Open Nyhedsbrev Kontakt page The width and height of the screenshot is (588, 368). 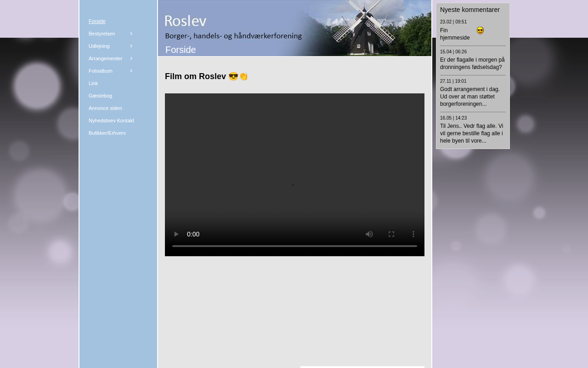point(111,121)
